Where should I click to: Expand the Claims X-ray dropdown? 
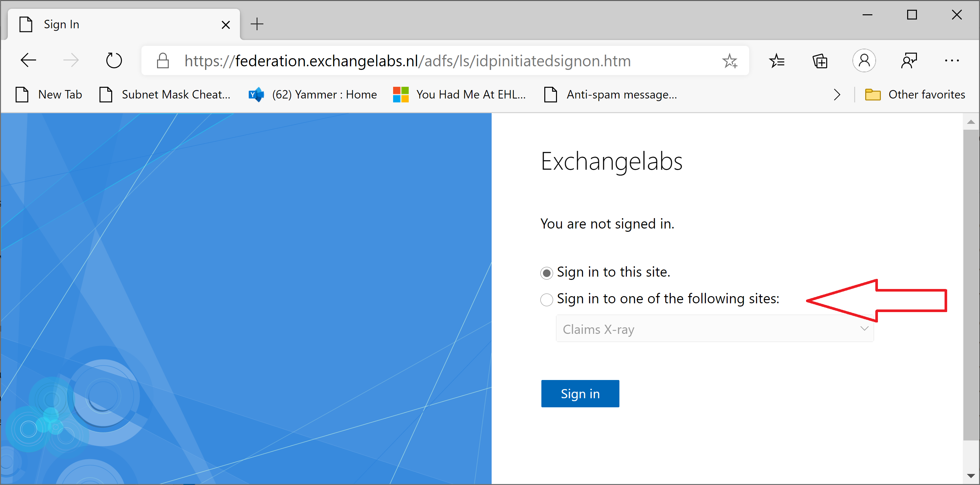(x=714, y=329)
